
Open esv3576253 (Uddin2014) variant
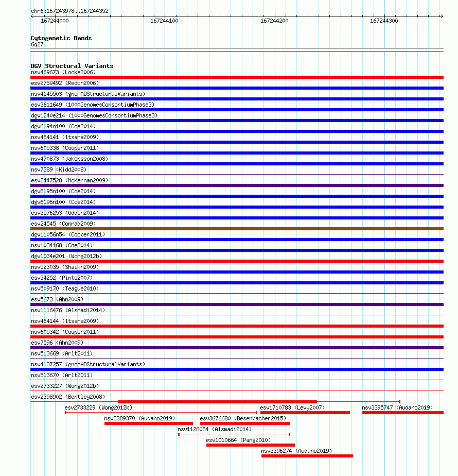pyautogui.click(x=65, y=213)
